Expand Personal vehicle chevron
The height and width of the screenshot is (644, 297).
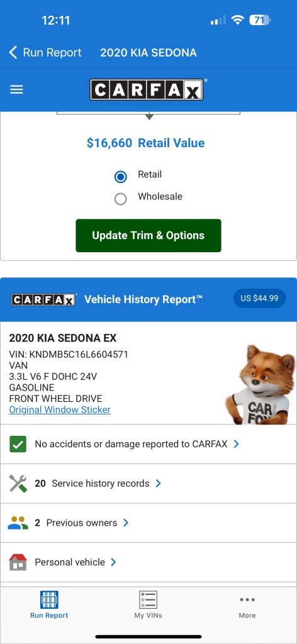(x=113, y=562)
